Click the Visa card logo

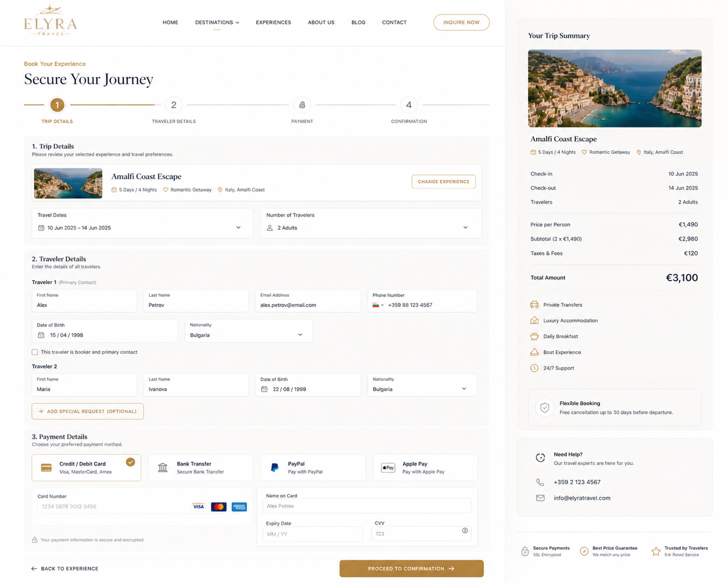point(198,507)
